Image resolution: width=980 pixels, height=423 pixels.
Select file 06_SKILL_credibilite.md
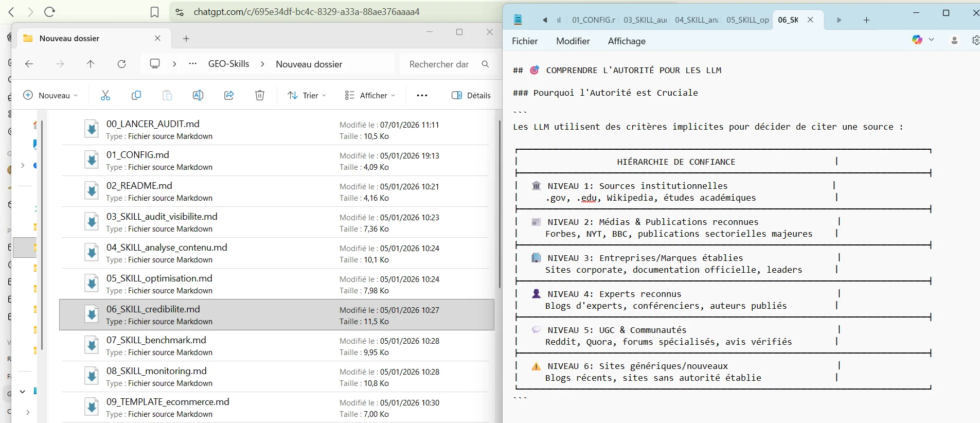pos(277,314)
